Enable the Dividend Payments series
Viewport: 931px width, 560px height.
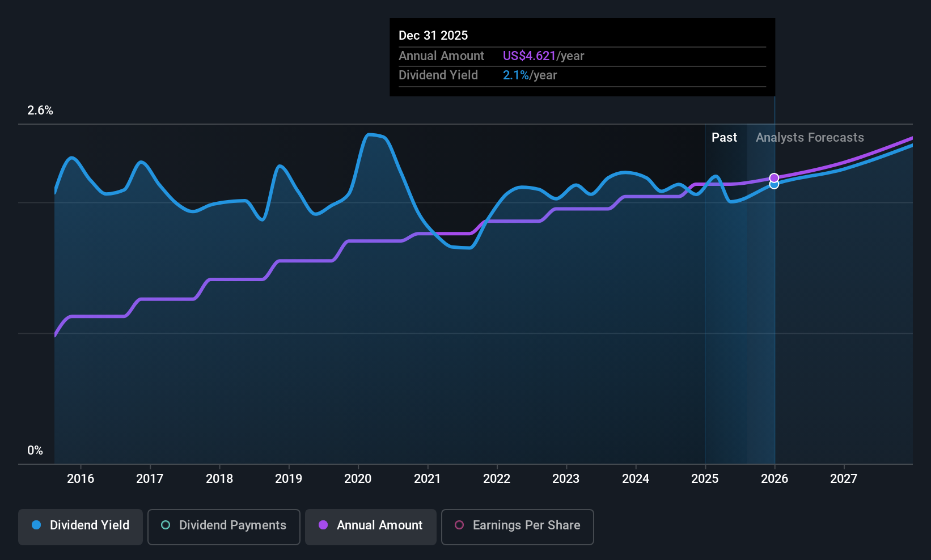coord(223,526)
